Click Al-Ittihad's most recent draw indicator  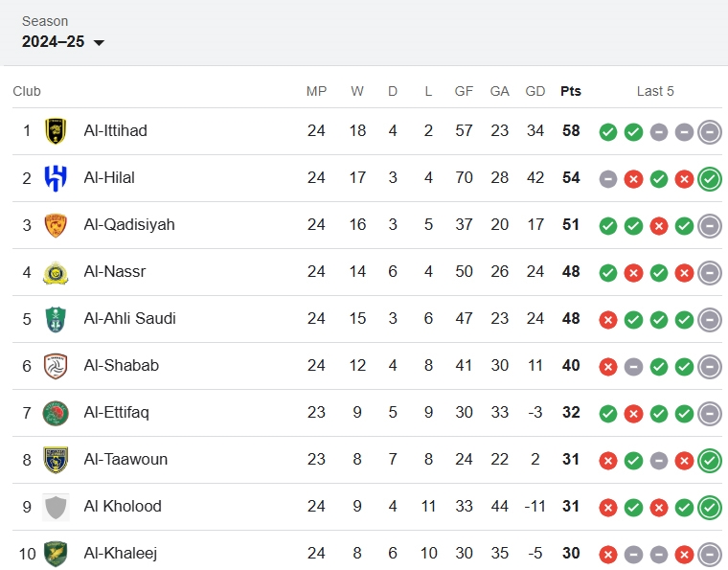click(x=709, y=132)
